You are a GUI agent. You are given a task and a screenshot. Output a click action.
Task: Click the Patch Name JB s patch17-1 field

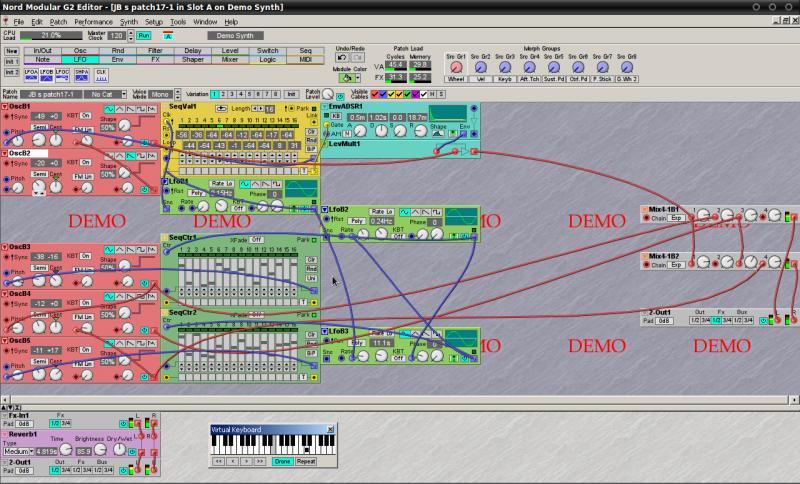click(x=51, y=94)
